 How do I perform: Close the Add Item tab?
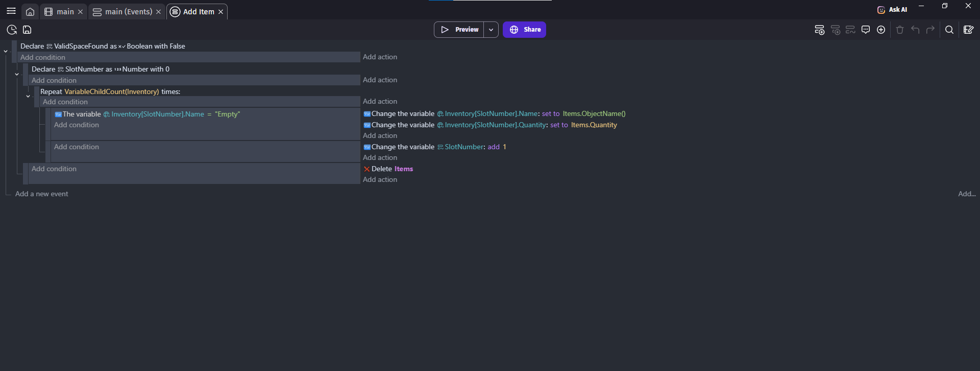pos(221,12)
